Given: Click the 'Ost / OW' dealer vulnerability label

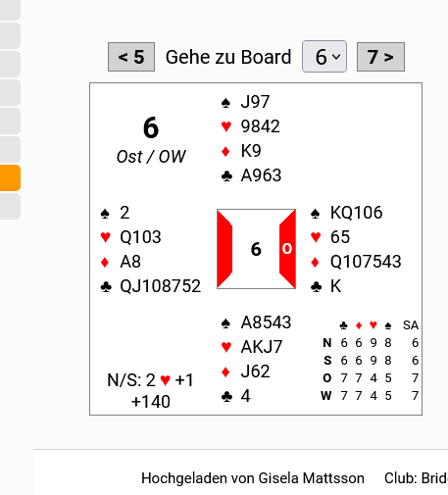Looking at the screenshot, I should coord(151,157).
